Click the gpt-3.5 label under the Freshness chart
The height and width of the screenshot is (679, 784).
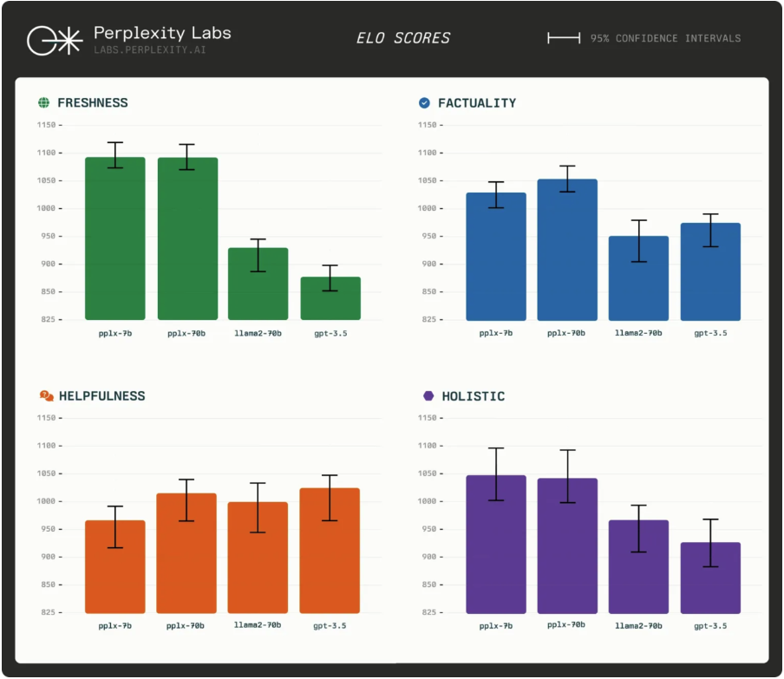[330, 334]
